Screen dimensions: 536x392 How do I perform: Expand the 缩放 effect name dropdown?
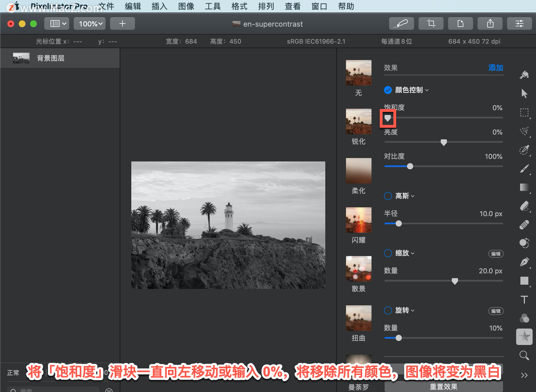pyautogui.click(x=405, y=253)
